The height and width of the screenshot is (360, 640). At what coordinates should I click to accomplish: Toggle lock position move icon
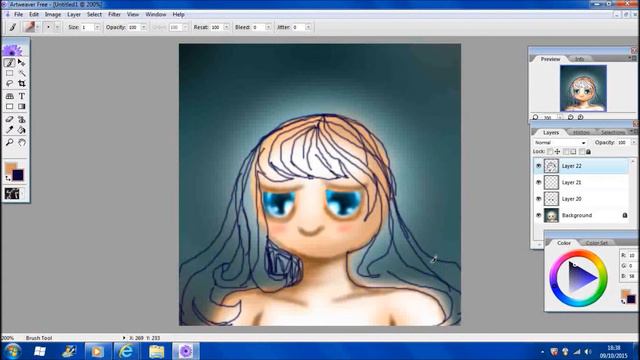click(557, 152)
